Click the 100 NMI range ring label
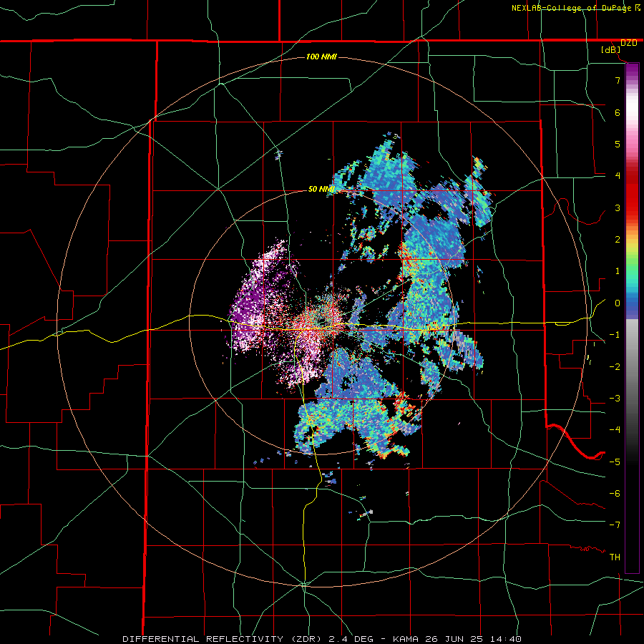The height and width of the screenshot is (644, 644). click(321, 57)
